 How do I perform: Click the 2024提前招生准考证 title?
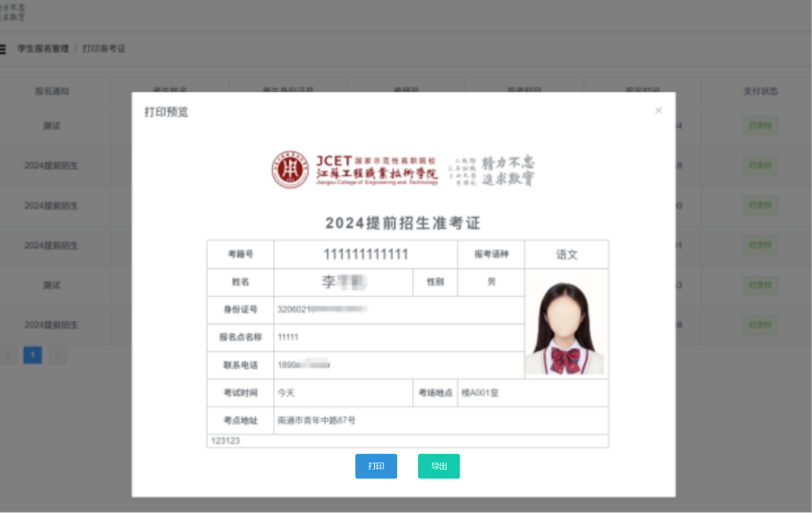click(403, 223)
